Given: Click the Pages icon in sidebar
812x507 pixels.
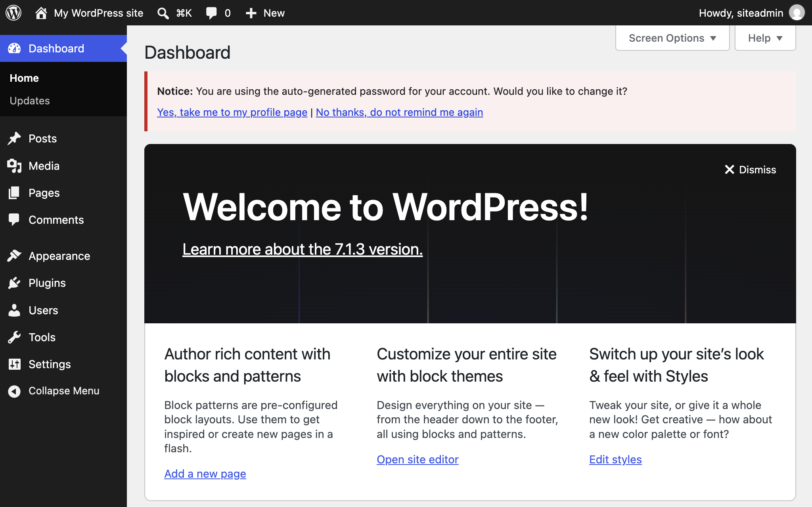Looking at the screenshot, I should click(x=14, y=193).
